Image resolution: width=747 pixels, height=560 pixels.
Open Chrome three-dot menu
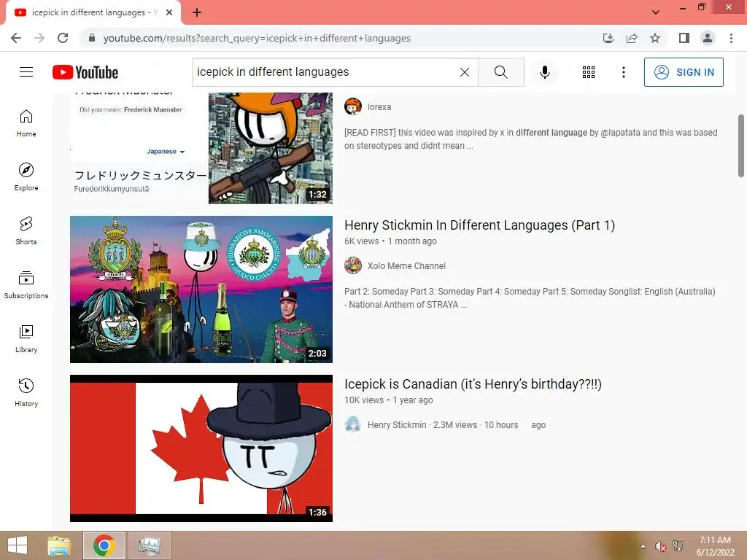731,38
